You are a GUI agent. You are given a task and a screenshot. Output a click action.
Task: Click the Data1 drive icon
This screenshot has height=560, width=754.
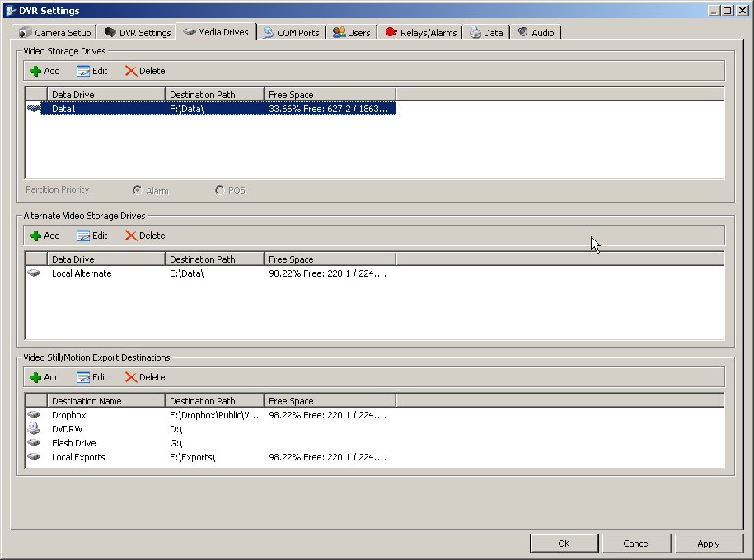click(34, 109)
